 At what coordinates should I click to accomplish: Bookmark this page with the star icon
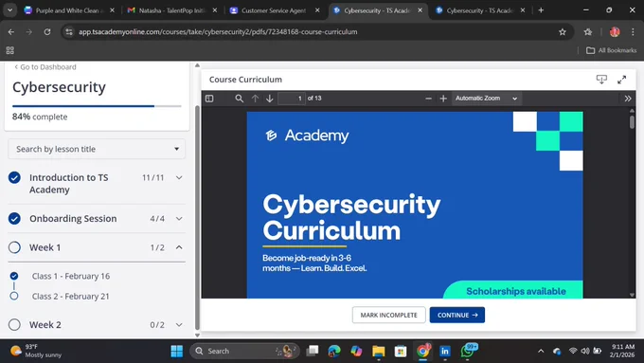[563, 32]
